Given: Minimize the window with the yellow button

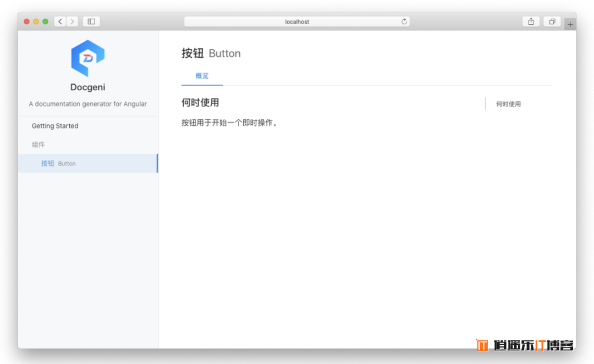Looking at the screenshot, I should pyautogui.click(x=36, y=21).
